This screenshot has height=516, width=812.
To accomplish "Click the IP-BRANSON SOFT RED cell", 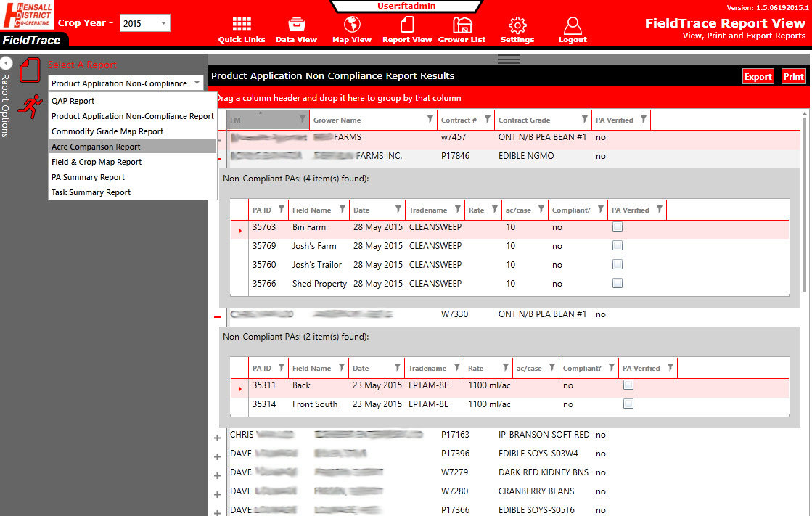I will (544, 435).
